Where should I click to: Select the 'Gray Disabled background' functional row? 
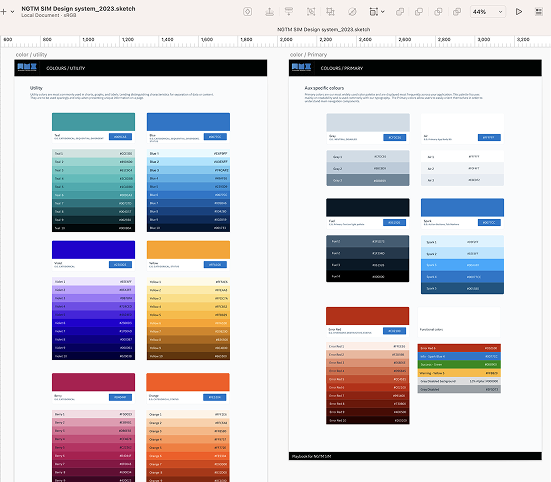[x=459, y=381]
